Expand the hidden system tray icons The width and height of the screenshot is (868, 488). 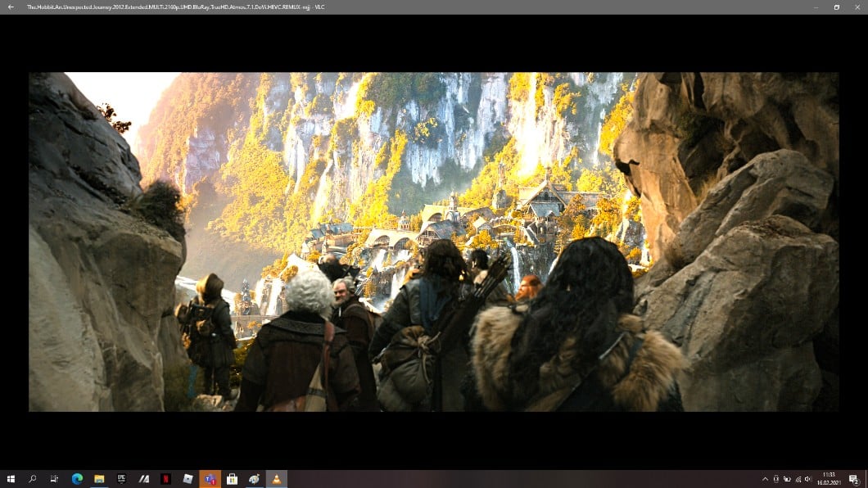point(765,479)
